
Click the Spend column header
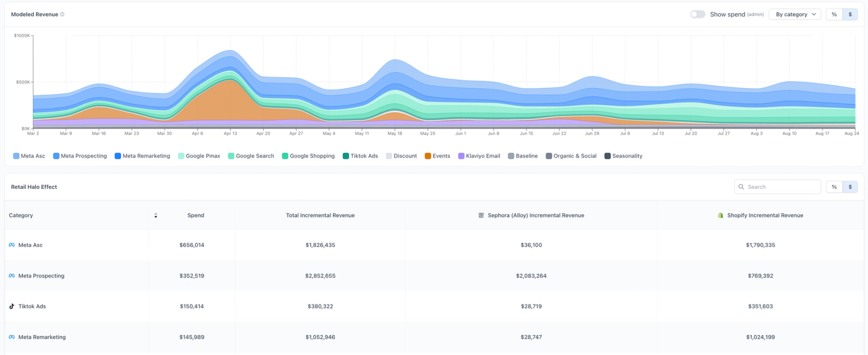tap(196, 215)
